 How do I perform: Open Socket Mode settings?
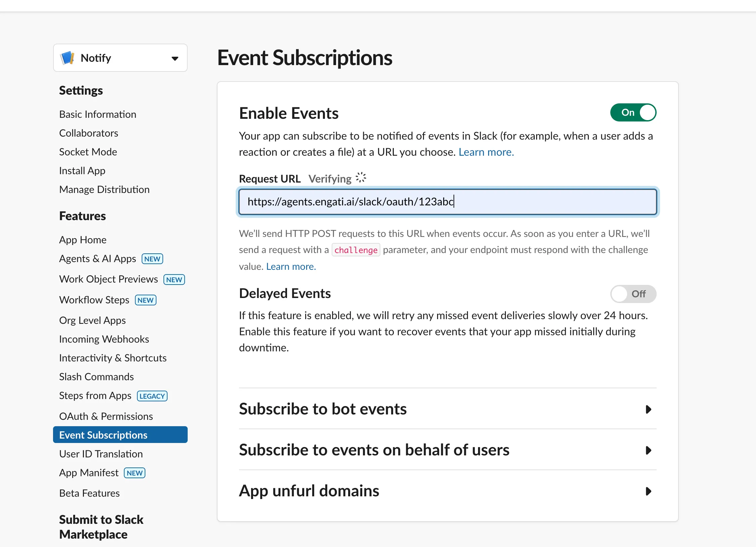click(88, 152)
